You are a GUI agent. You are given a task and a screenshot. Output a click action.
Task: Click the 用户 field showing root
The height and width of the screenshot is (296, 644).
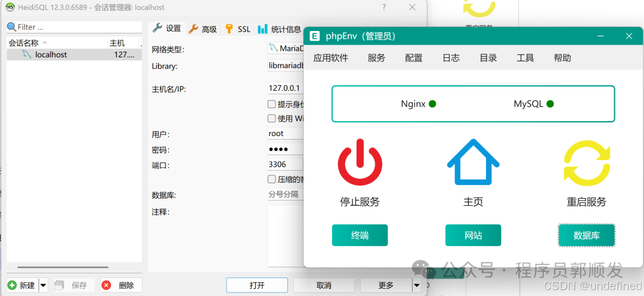tap(286, 134)
